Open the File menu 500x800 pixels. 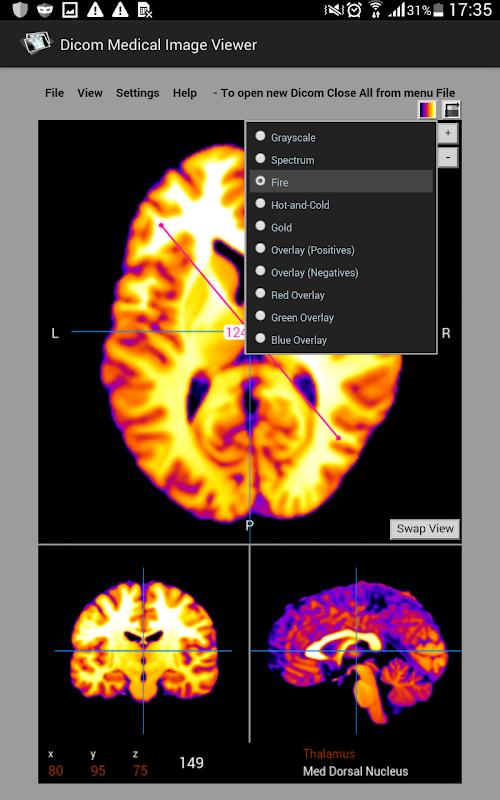click(x=55, y=93)
